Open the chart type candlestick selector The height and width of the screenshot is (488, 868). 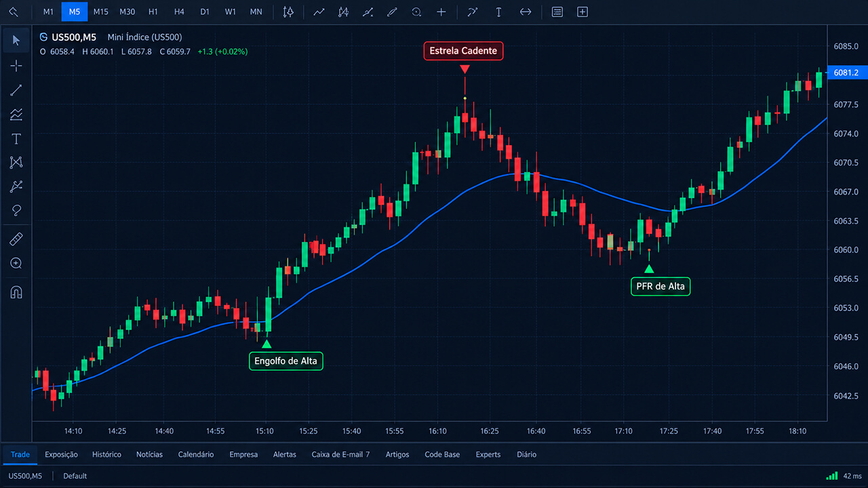click(288, 12)
